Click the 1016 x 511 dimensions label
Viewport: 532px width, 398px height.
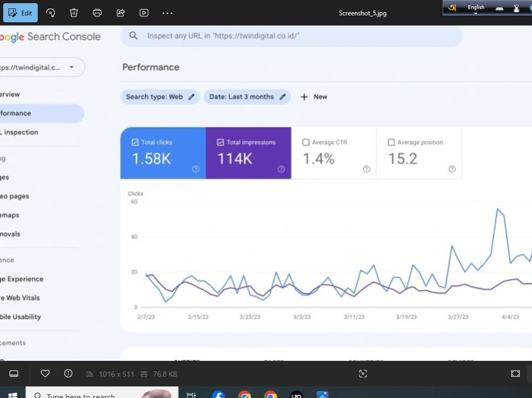coord(117,374)
